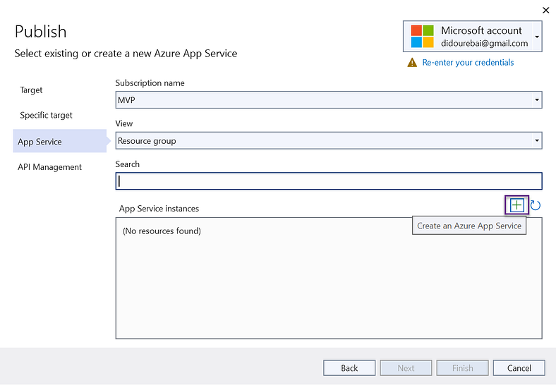The width and height of the screenshot is (556, 392).
Task: Click the Next button
Action: (406, 368)
